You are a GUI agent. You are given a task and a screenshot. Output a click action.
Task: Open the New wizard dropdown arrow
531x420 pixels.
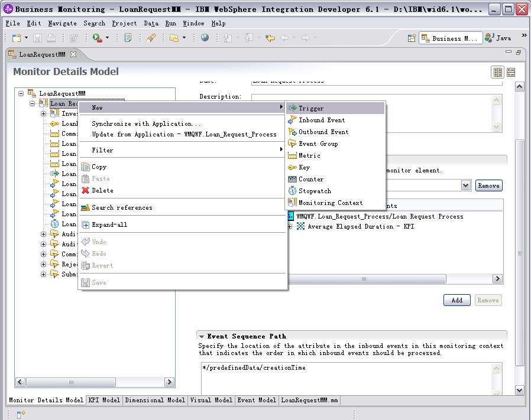tap(26, 38)
